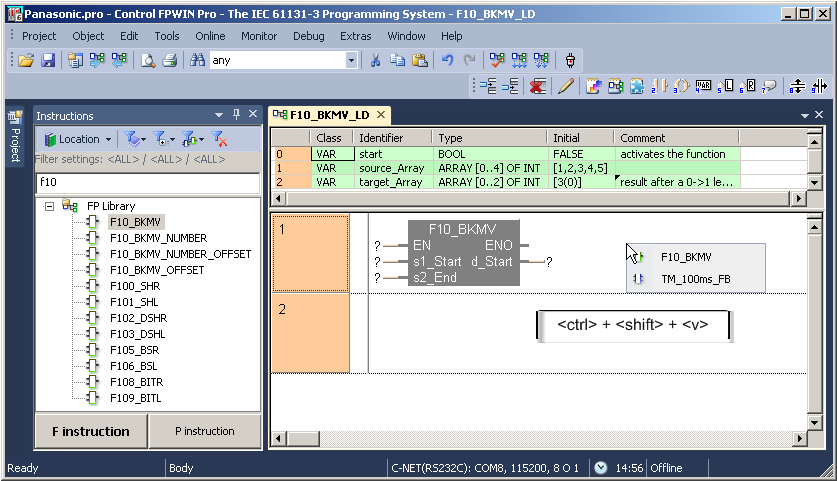Collapse the FP Library tree node

48,206
